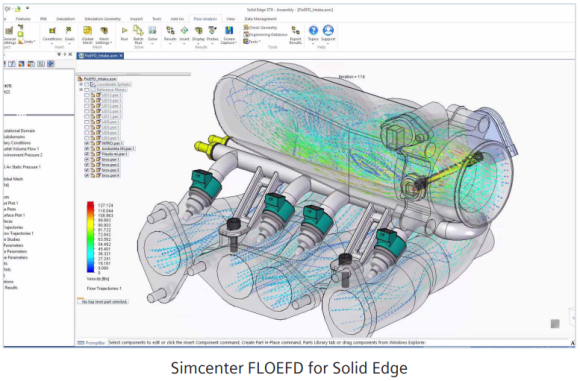Open the Support icon

[x=328, y=30]
